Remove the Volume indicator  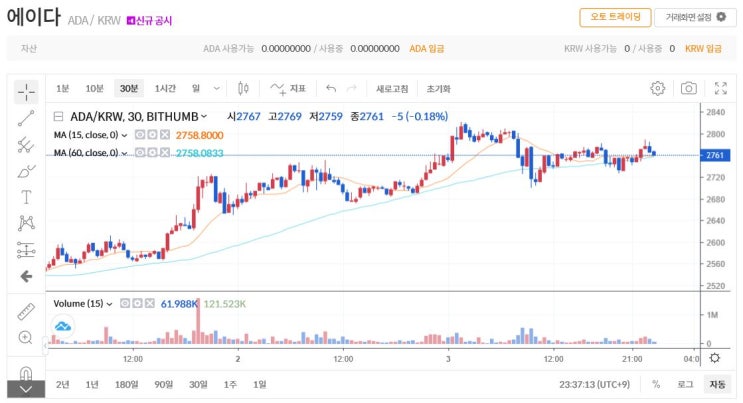(x=149, y=303)
